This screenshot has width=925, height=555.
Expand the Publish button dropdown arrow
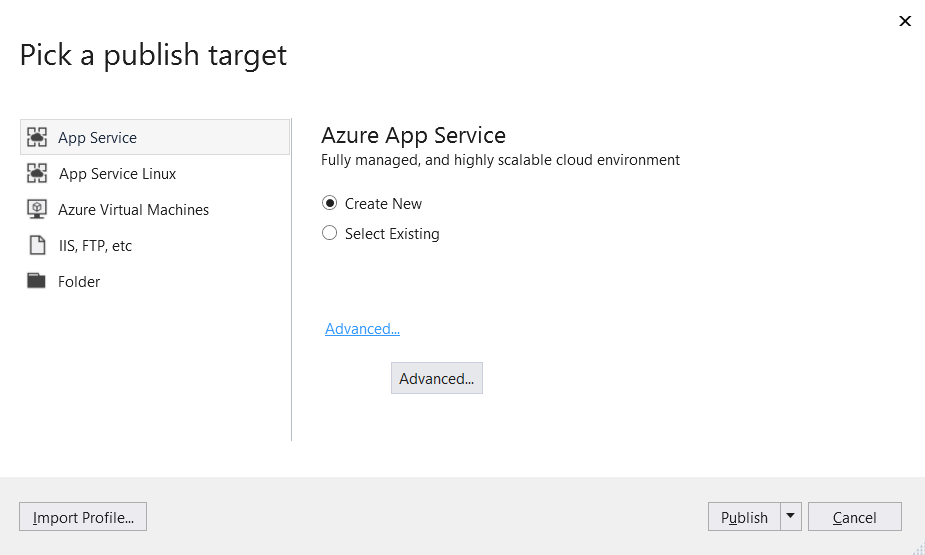[790, 517]
